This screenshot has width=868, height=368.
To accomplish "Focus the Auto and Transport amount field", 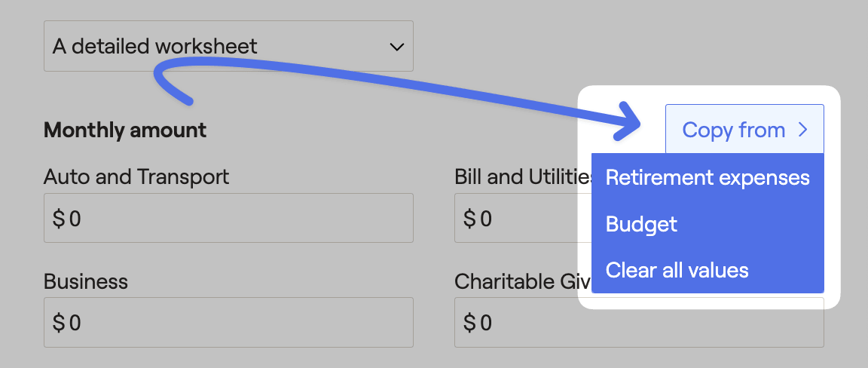I will tap(228, 218).
